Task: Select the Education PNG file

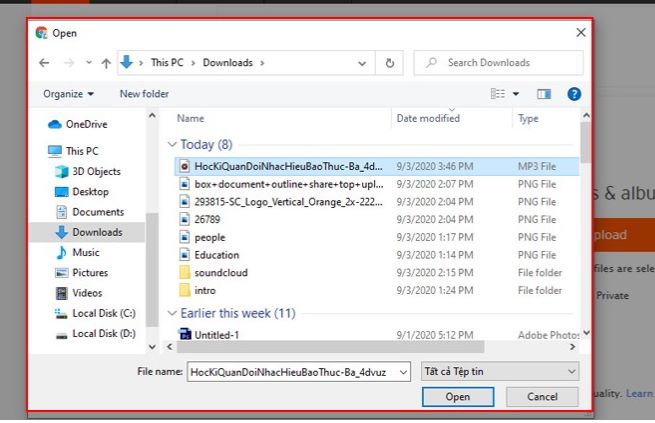Action: pyautogui.click(x=376, y=255)
